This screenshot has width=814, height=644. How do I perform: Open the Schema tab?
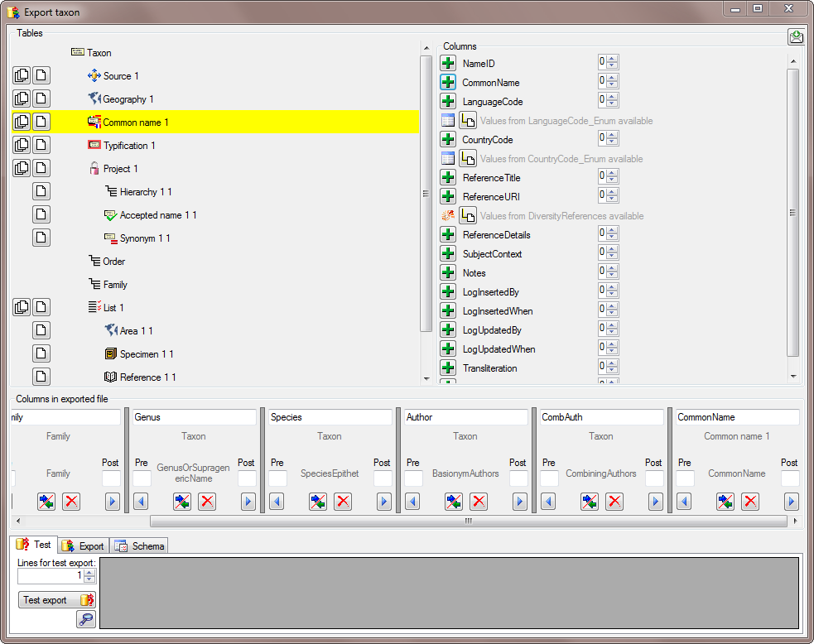[140, 545]
